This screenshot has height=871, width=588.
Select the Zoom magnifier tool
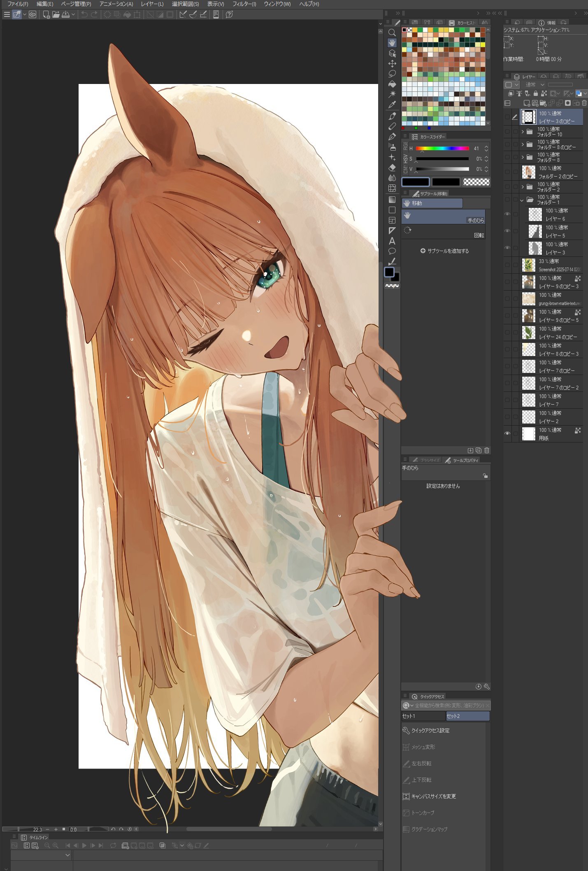pyautogui.click(x=392, y=33)
